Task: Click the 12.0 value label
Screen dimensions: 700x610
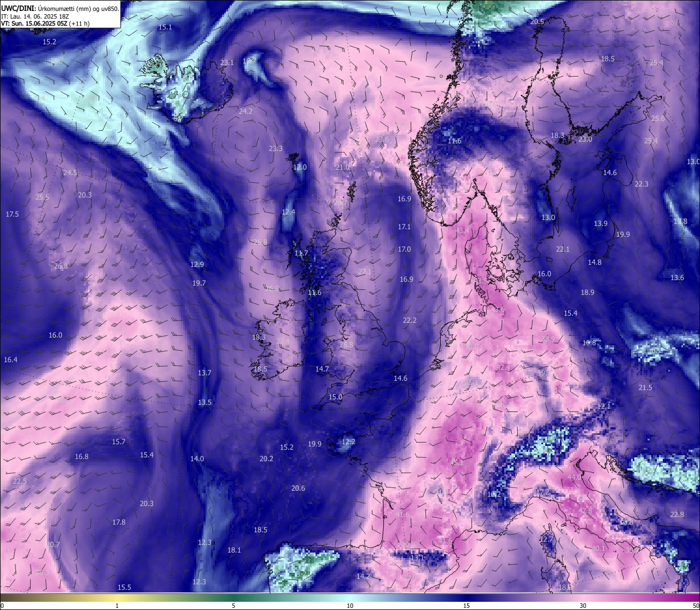Action: pos(300,167)
